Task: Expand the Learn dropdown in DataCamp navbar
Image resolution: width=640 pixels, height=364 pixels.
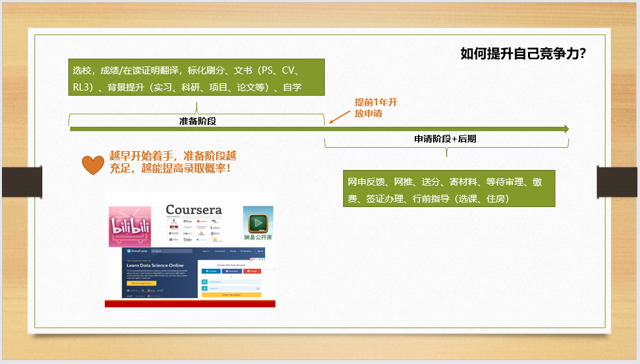Action: [x=206, y=251]
